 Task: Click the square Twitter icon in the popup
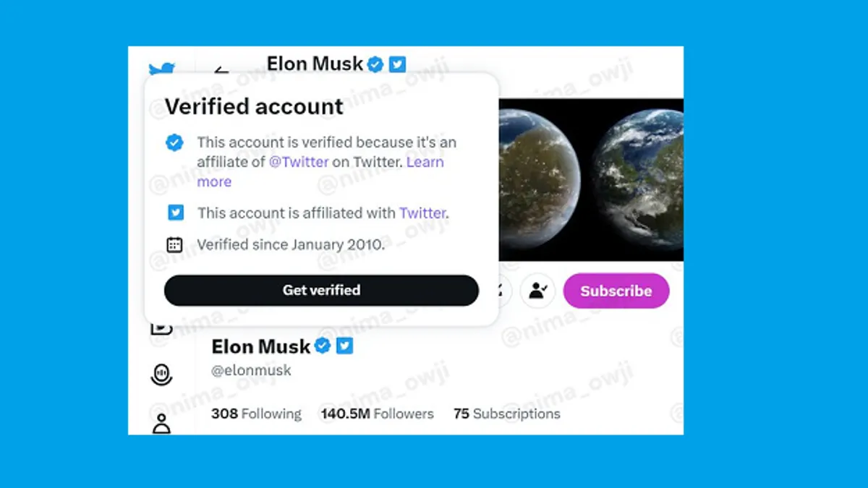point(174,213)
